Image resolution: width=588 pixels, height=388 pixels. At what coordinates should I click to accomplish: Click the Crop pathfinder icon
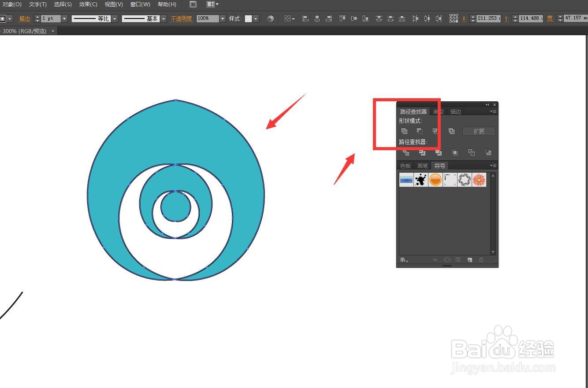[x=455, y=152]
